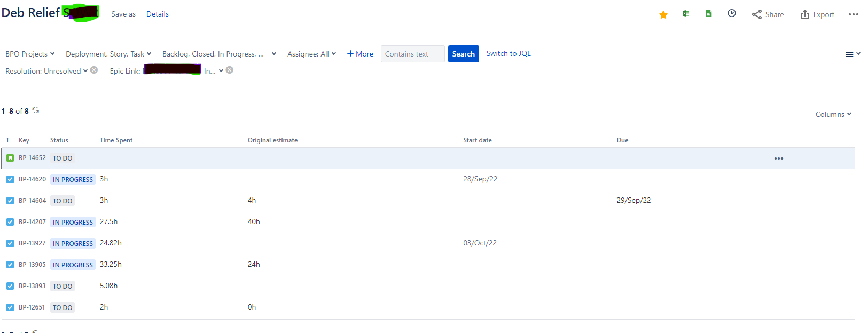868x333 pixels.
Task: Switch to JQL mode
Action: point(509,53)
